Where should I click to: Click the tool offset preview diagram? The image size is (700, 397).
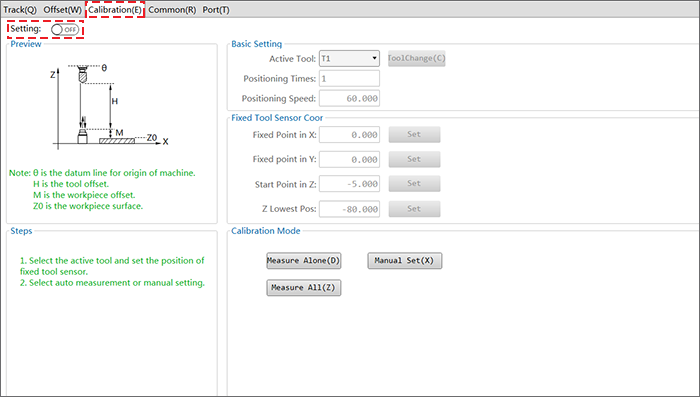pyautogui.click(x=109, y=106)
